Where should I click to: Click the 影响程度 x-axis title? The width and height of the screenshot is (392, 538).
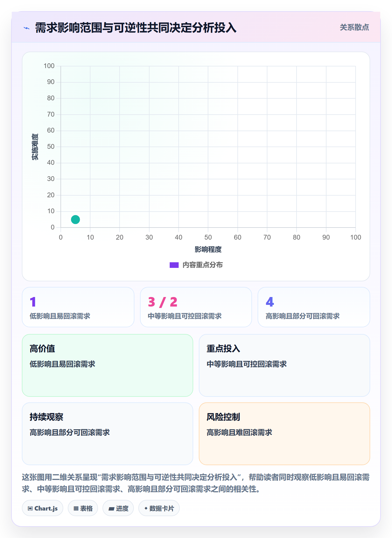[x=208, y=249]
